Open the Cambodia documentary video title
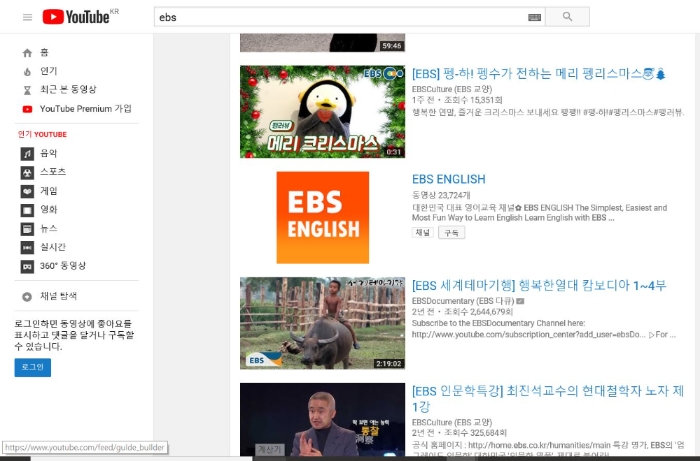Viewport: 700px width, 461px height. (538, 285)
